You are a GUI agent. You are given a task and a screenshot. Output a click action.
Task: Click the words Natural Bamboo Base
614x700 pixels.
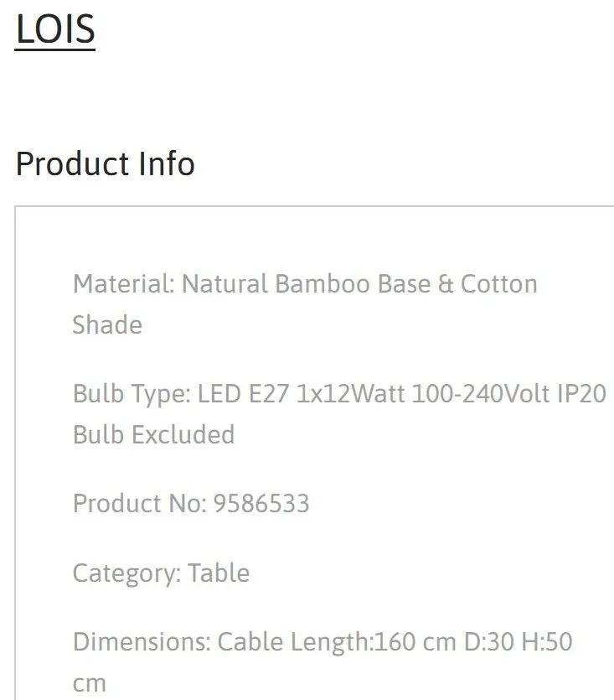(x=306, y=284)
